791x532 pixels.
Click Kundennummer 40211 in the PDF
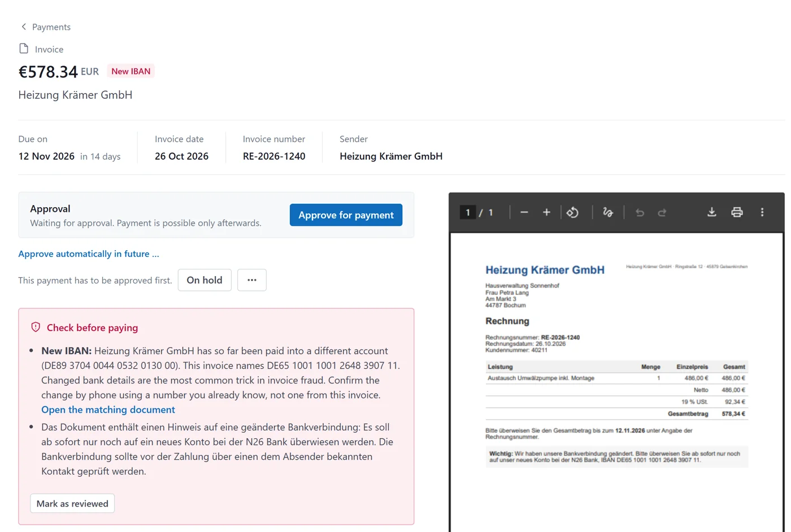516,350
